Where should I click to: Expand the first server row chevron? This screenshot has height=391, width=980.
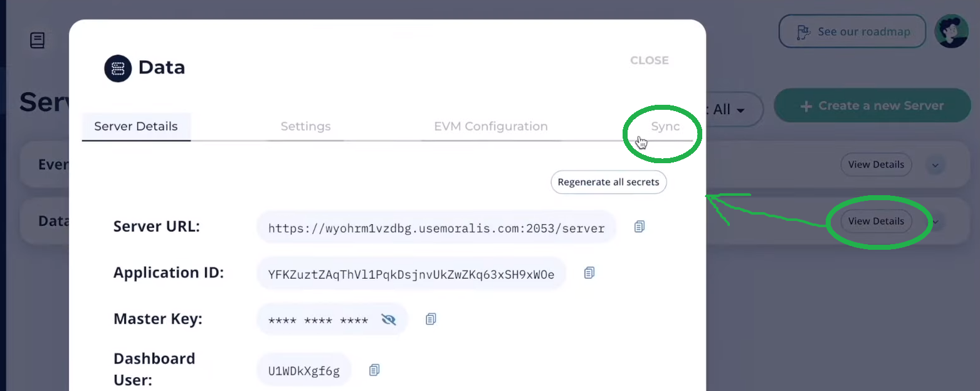pos(935,165)
